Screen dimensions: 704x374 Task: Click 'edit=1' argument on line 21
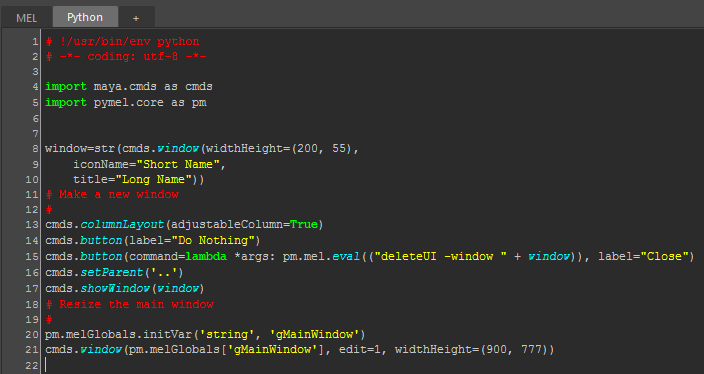tap(360, 349)
